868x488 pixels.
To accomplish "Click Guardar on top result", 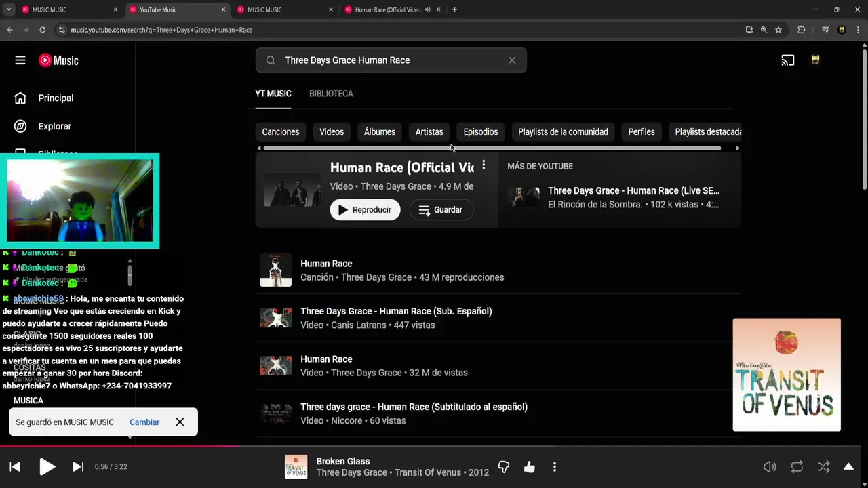I will tap(441, 210).
